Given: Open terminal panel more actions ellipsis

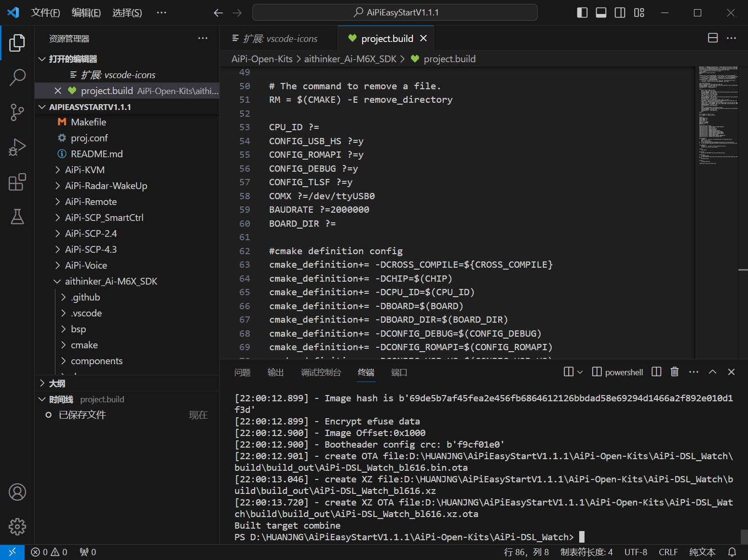Looking at the screenshot, I should tap(694, 371).
